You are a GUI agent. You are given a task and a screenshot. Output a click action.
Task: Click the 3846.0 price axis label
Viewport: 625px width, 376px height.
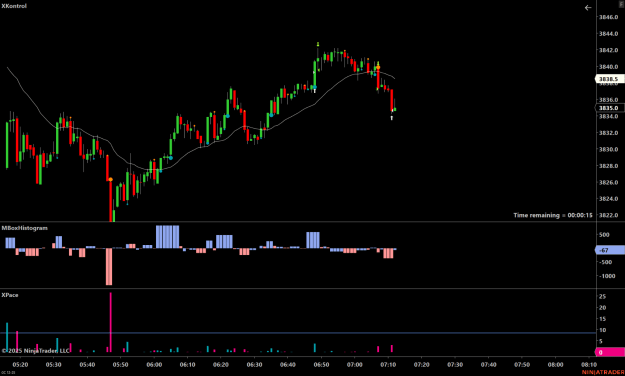point(609,17)
